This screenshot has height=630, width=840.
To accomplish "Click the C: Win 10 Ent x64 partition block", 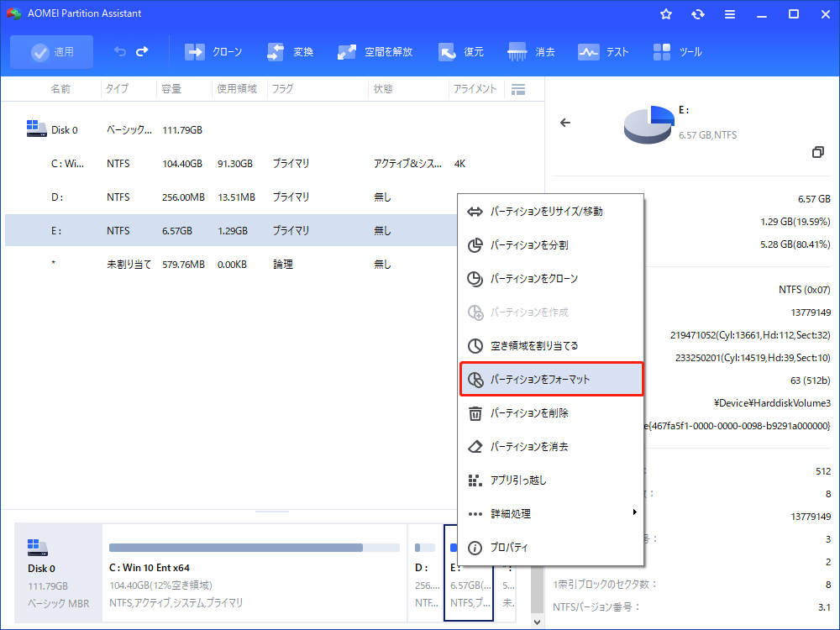I will 255,573.
